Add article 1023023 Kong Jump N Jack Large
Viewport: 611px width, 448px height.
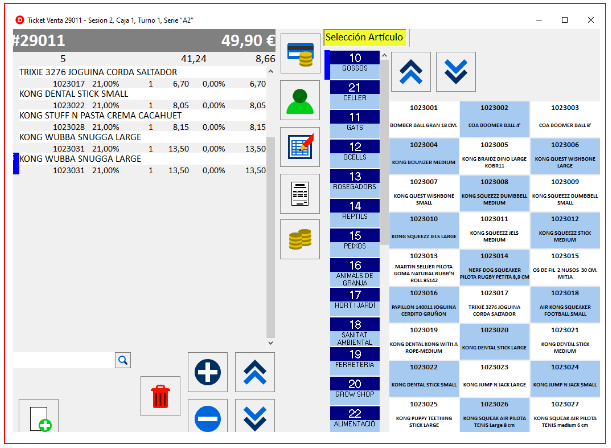click(494, 378)
